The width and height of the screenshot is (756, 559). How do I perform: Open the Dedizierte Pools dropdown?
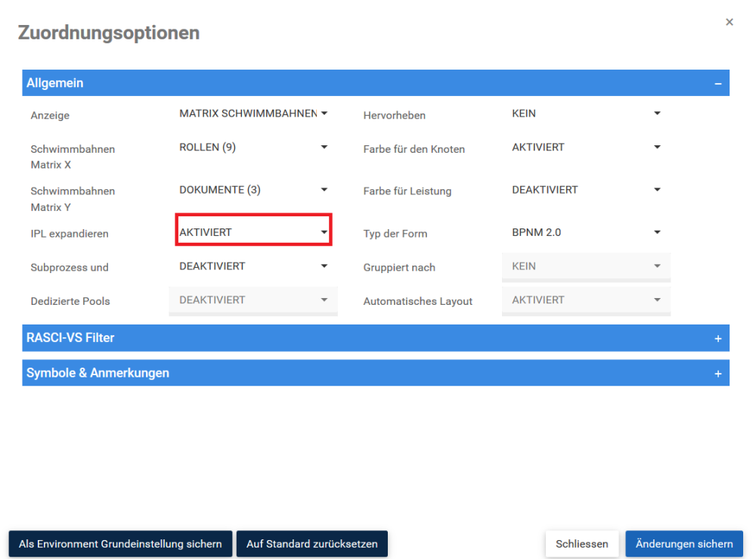(x=253, y=300)
